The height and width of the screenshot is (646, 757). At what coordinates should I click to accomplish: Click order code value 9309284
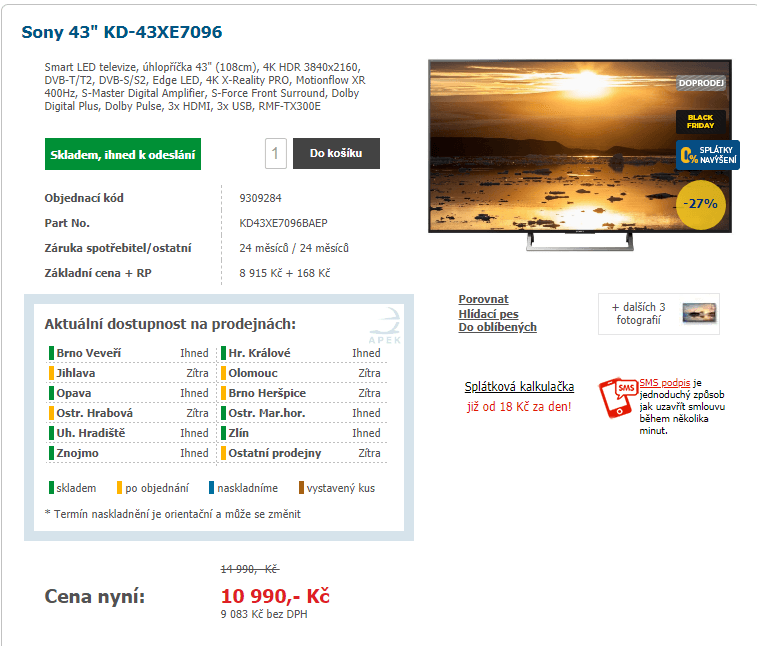click(x=260, y=198)
